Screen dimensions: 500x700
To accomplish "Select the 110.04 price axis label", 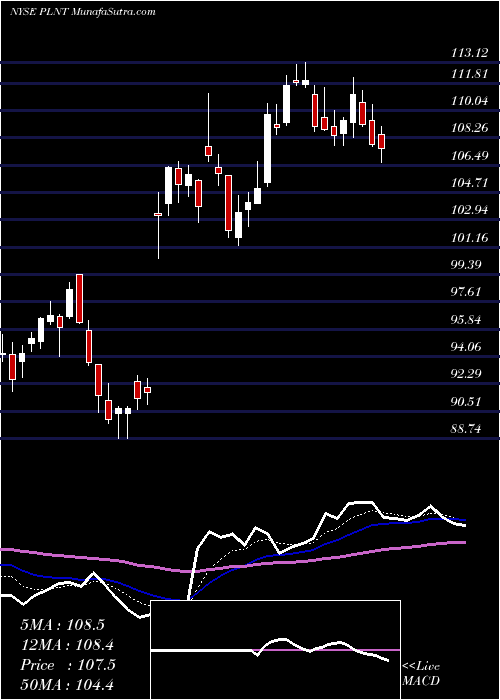I will pos(469,101).
